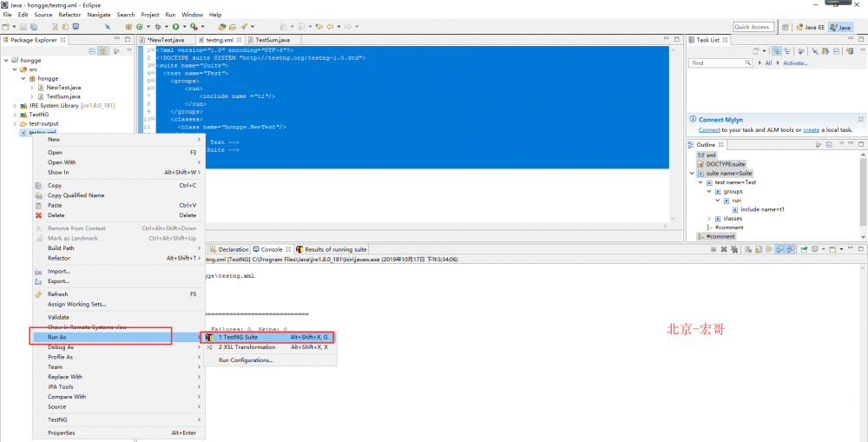Toggle Focus on Workweek in Task List

801,51
